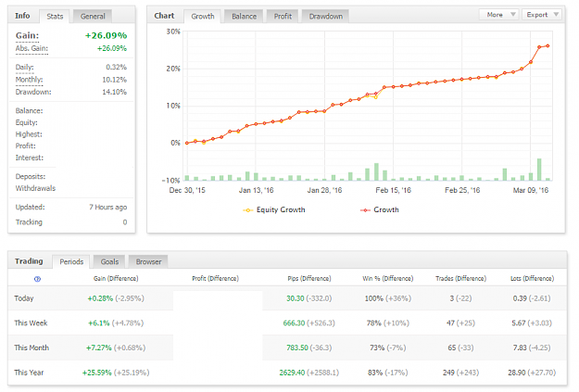This screenshot has width=579, height=392.
Task: Switch to the Stats tab
Action: [55, 17]
